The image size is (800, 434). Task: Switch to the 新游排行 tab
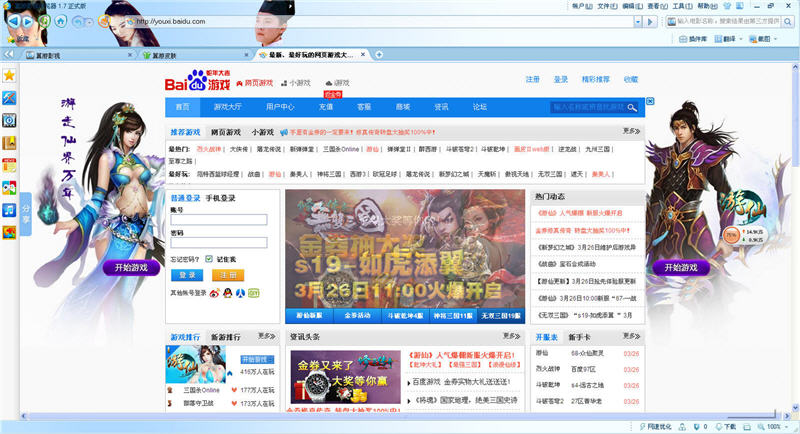(x=226, y=337)
